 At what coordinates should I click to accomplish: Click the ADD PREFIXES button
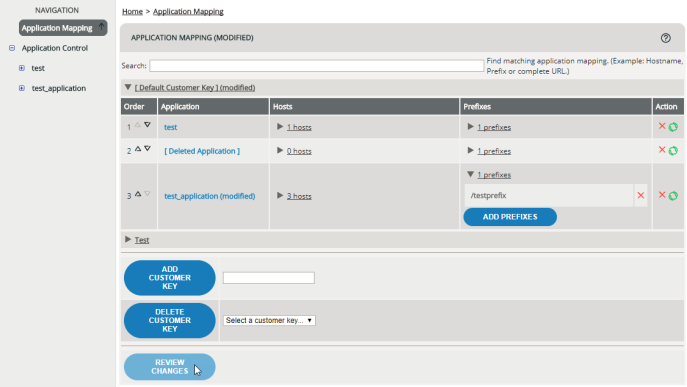(x=510, y=217)
